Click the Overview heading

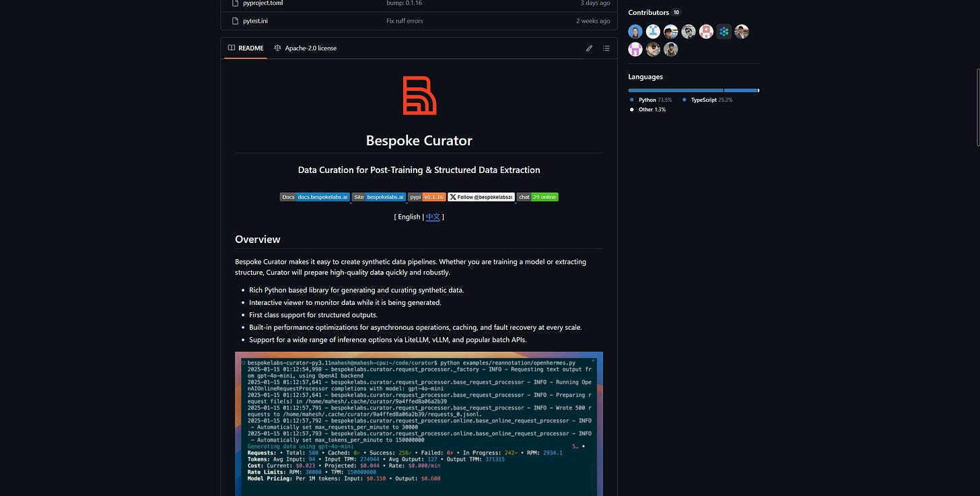point(258,239)
